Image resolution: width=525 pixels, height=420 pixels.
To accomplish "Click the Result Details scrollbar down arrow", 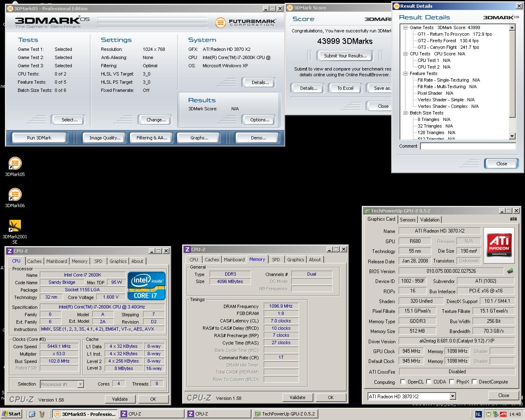I will click(512, 136).
